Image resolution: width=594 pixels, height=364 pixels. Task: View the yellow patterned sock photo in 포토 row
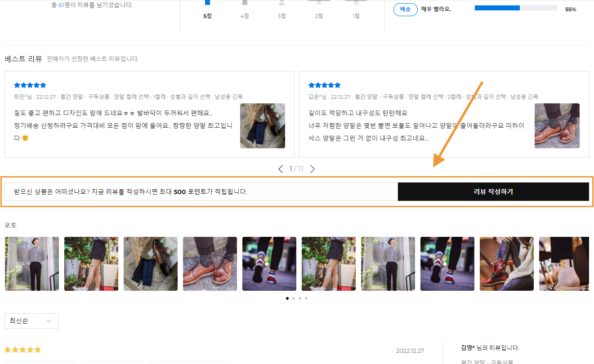click(x=564, y=264)
